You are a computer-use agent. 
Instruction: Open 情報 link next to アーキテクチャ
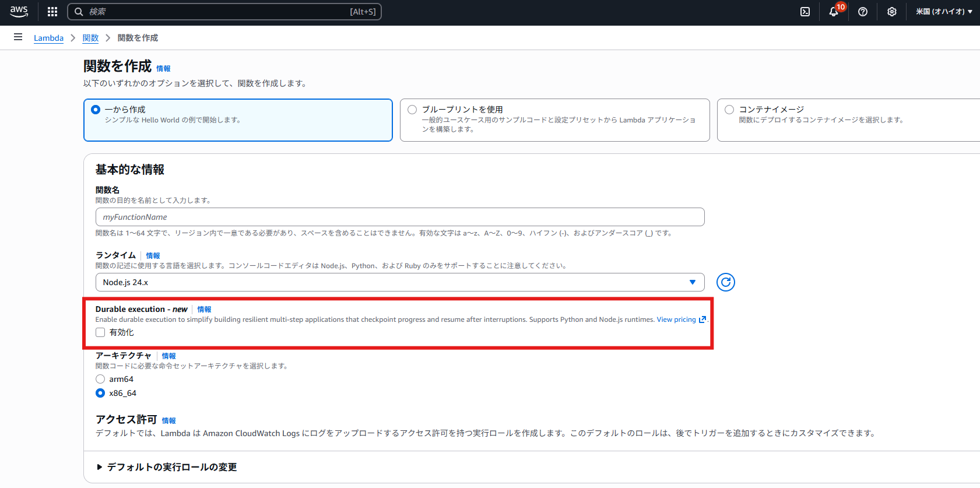(168, 356)
